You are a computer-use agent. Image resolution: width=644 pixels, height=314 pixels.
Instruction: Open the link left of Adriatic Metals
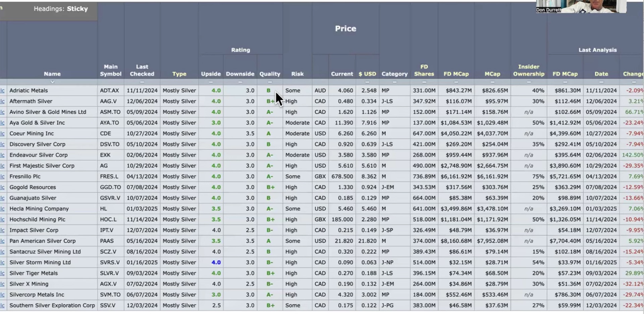(3, 91)
